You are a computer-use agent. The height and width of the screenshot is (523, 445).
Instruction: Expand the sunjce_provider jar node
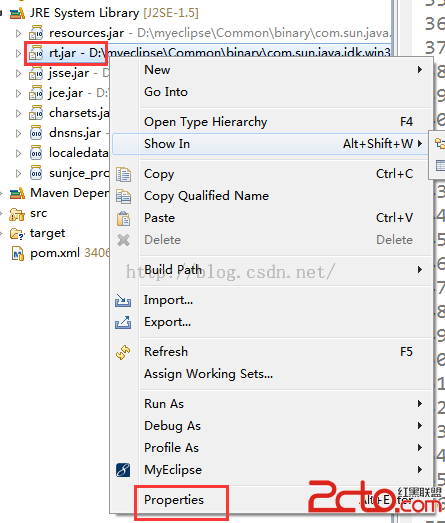(19, 173)
